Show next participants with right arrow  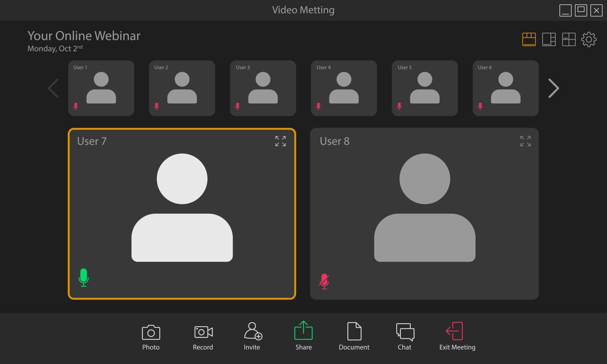554,88
